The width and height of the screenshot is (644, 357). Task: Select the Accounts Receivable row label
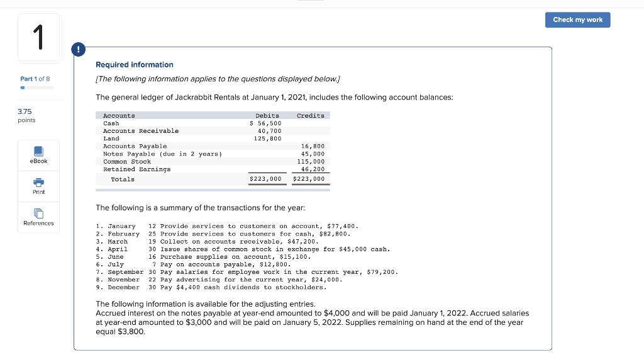(141, 131)
